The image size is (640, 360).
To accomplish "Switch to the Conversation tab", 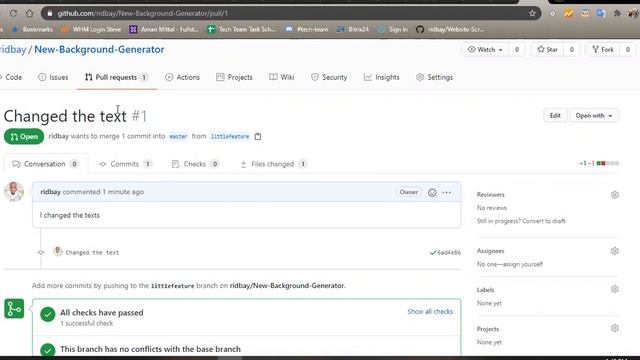I will (45, 164).
